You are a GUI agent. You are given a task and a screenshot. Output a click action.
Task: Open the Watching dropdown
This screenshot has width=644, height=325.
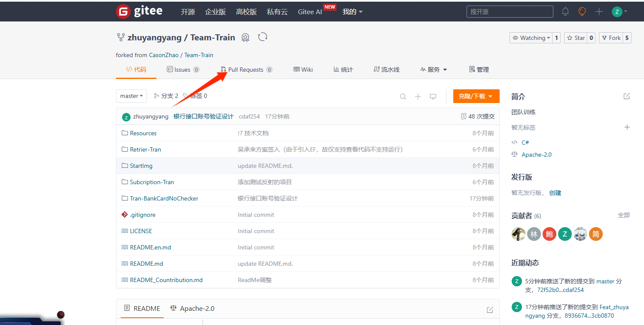pyautogui.click(x=532, y=37)
